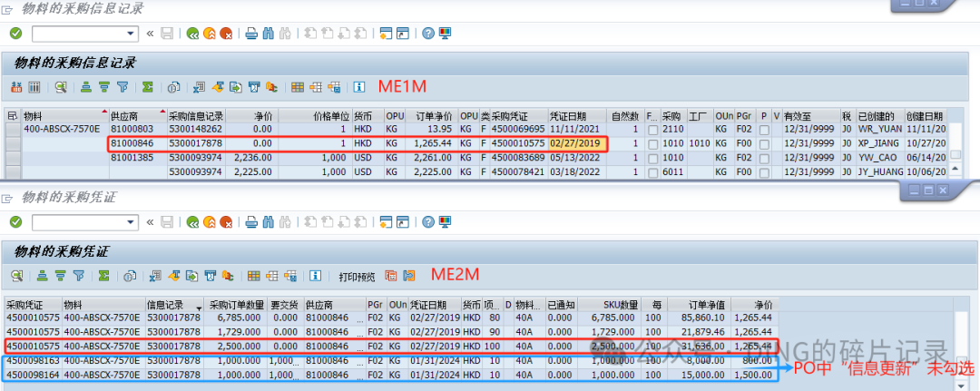Click the red Cancel icon in 采购凭证 window

click(226, 221)
